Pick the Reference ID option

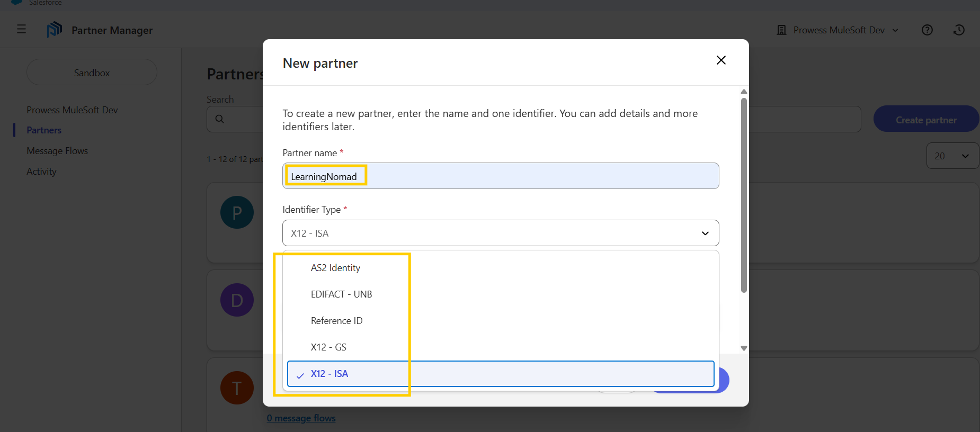pyautogui.click(x=336, y=321)
